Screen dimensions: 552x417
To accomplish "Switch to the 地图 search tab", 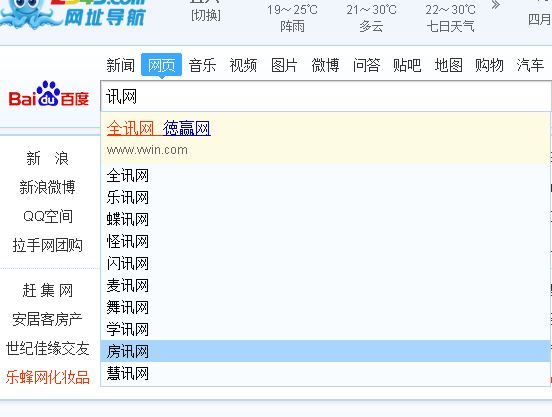I will 448,65.
